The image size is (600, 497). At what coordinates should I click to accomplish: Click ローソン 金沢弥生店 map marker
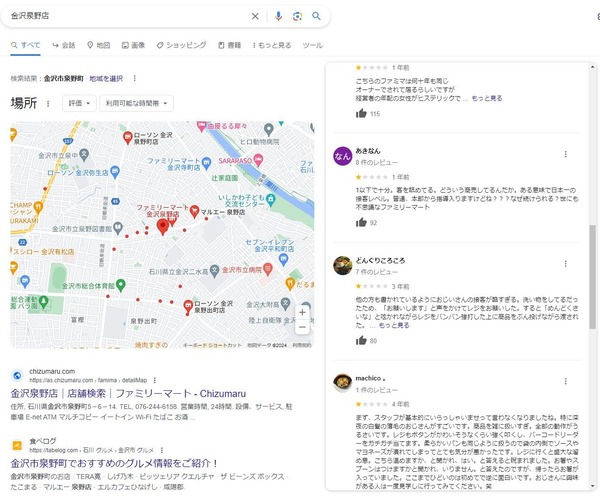114,172
